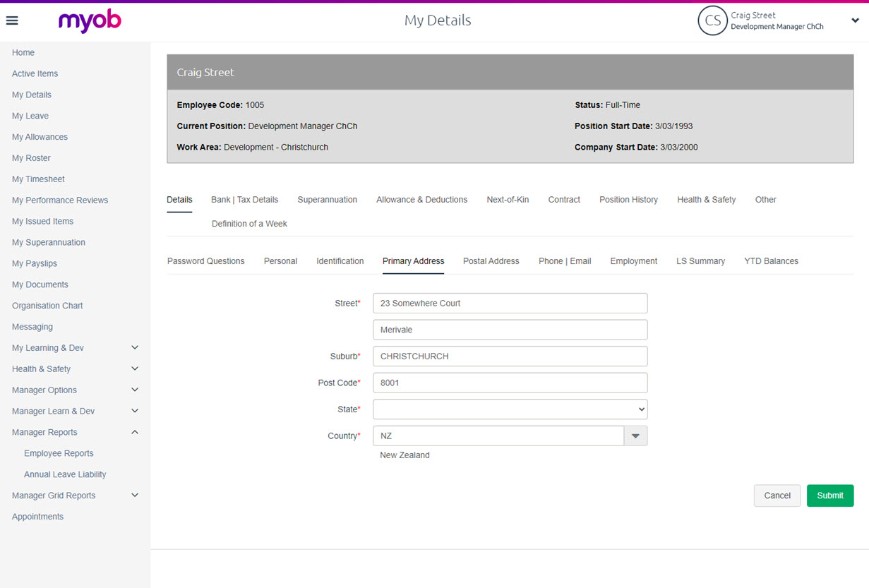
Task: Open My Payslips from sidebar
Action: (x=35, y=263)
